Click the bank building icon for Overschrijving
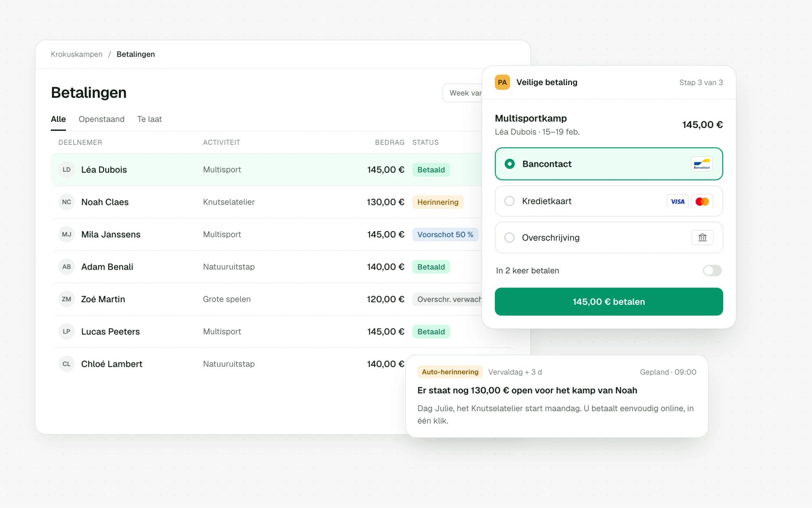 pos(702,237)
